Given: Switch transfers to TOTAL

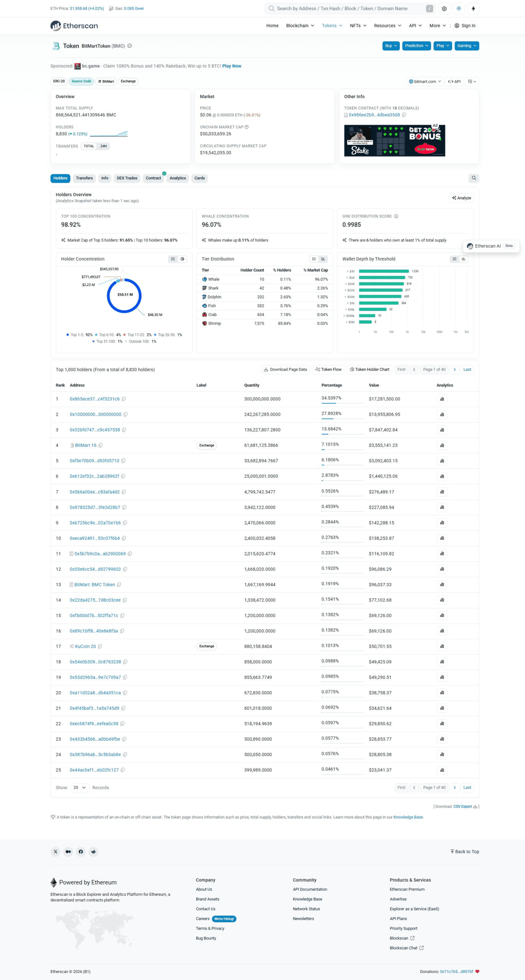Looking at the screenshot, I should tap(89, 146).
